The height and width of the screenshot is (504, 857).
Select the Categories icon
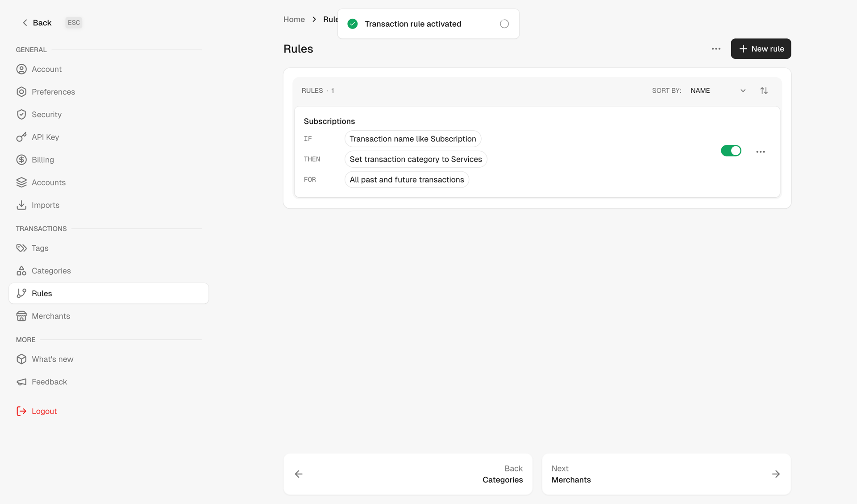(22, 271)
